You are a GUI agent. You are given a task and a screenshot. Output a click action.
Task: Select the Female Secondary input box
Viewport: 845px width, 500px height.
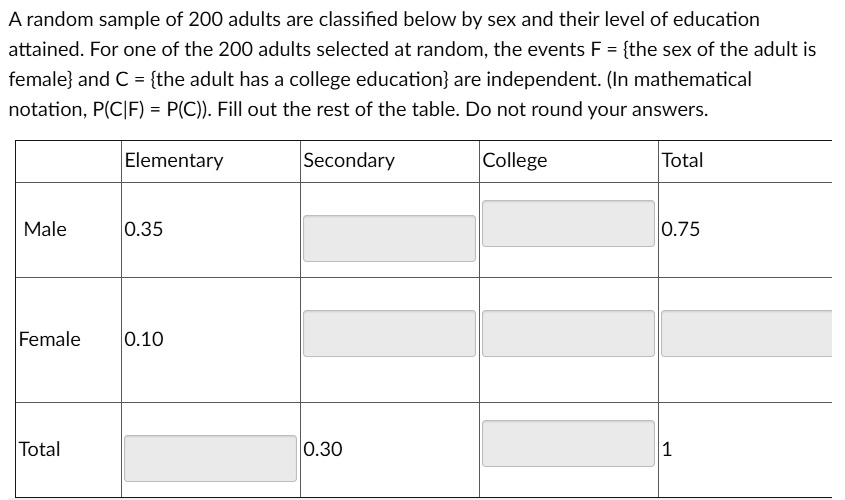click(389, 333)
